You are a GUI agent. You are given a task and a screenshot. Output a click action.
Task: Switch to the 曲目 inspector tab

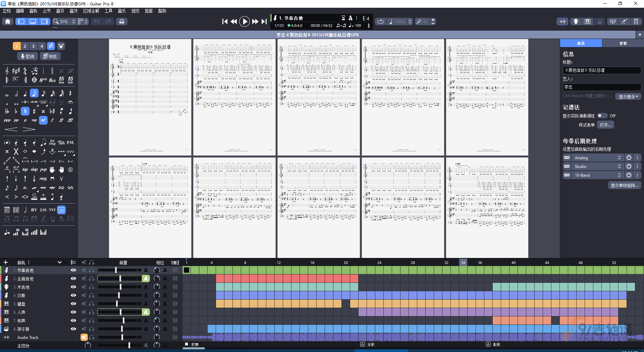point(581,43)
